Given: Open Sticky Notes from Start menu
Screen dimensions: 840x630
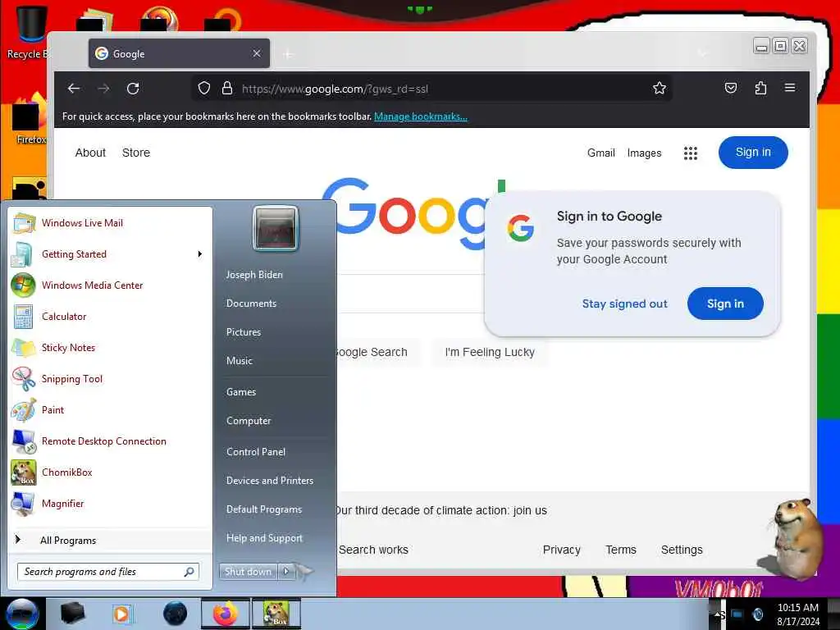Looking at the screenshot, I should click(111, 347).
